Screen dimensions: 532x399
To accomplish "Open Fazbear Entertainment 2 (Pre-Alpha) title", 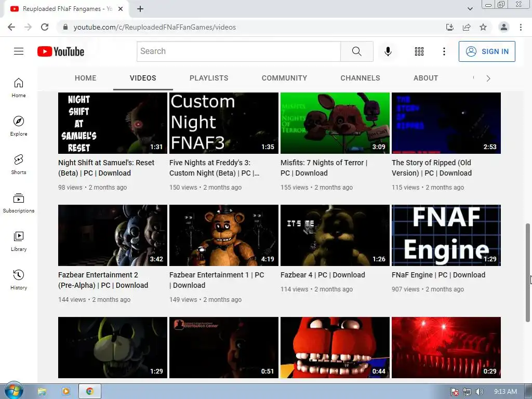I will click(x=103, y=280).
